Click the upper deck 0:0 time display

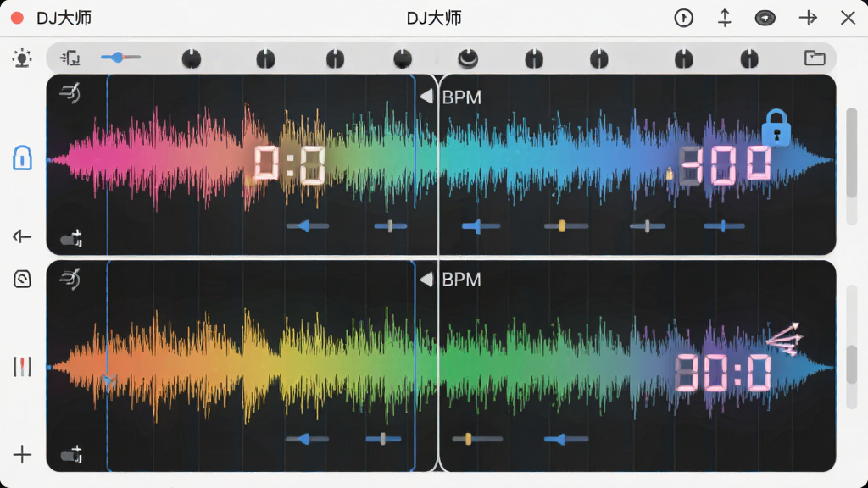tap(290, 164)
